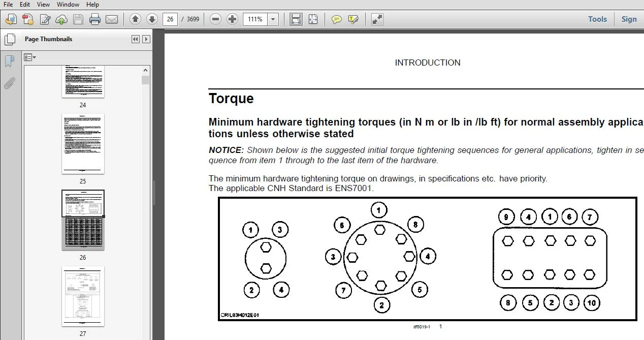Image resolution: width=644 pixels, height=340 pixels.
Task: Collapse the Page Thumbnails panel arrows
Action: click(135, 39)
